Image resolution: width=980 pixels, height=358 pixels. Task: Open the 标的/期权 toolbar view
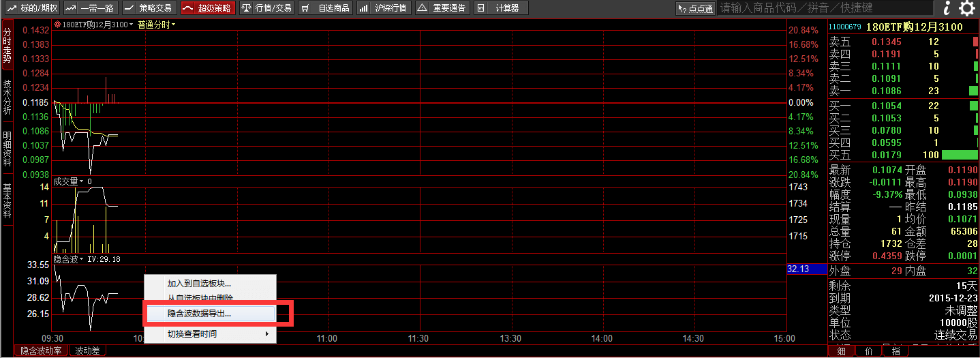pos(32,8)
